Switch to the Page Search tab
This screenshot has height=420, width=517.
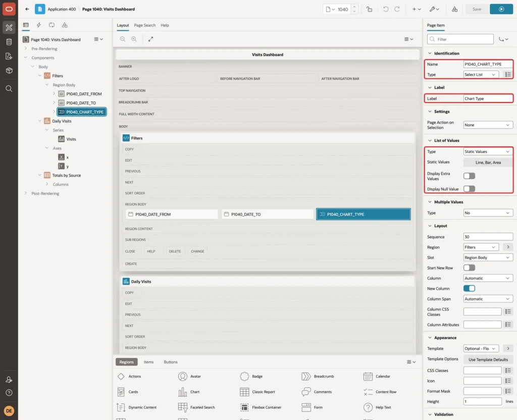click(144, 25)
